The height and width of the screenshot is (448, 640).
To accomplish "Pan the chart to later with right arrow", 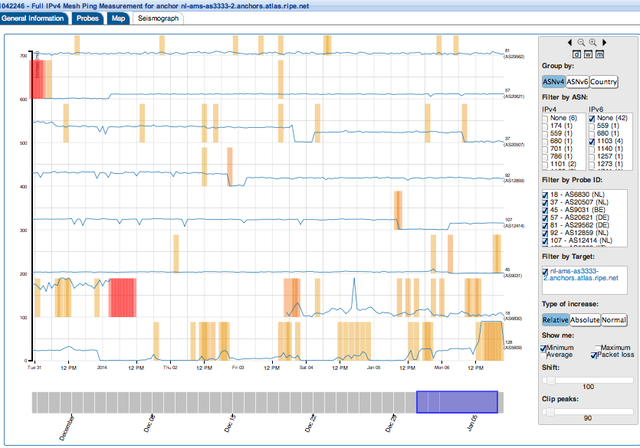I will (x=604, y=42).
